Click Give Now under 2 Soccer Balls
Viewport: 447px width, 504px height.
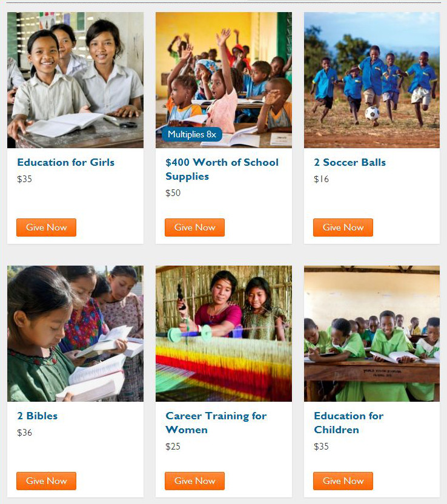tap(343, 227)
